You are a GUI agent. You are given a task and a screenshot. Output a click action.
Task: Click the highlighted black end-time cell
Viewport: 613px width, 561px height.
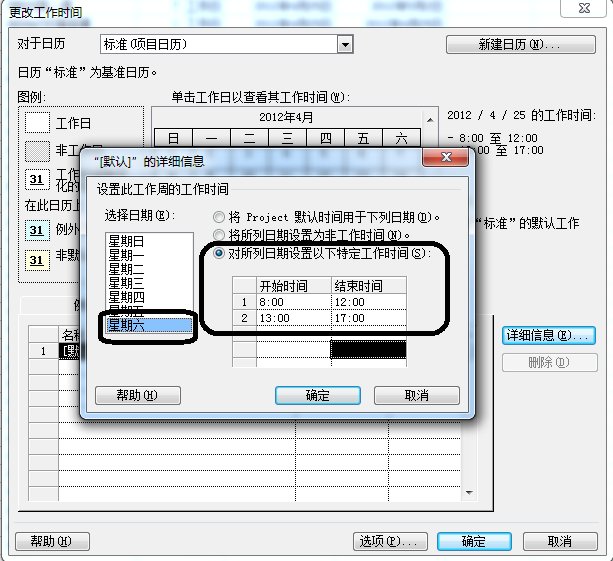click(x=369, y=349)
